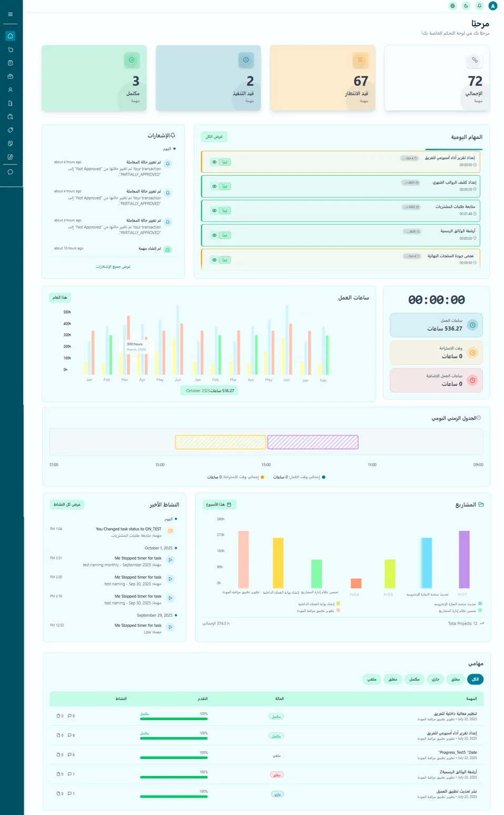Click the عرض جميع الإشعارات link
Image resolution: width=504 pixels, height=815 pixels.
point(113,267)
